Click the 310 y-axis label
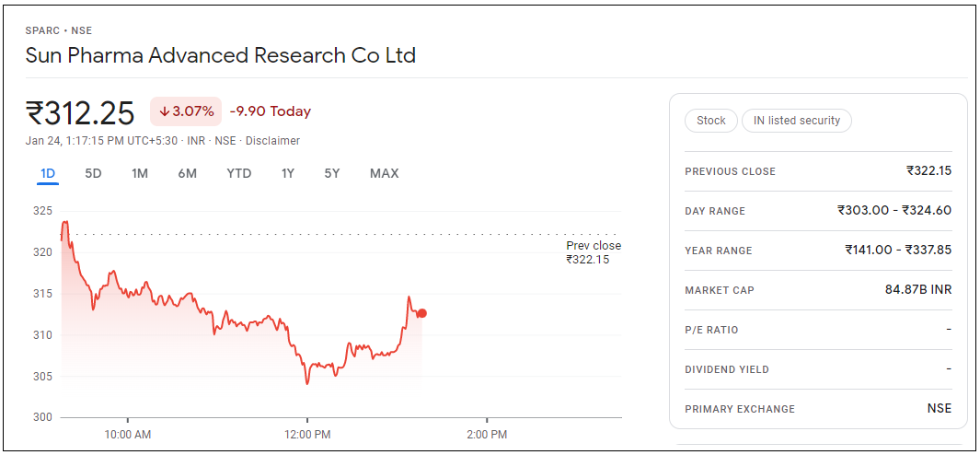The image size is (980, 455). [42, 335]
